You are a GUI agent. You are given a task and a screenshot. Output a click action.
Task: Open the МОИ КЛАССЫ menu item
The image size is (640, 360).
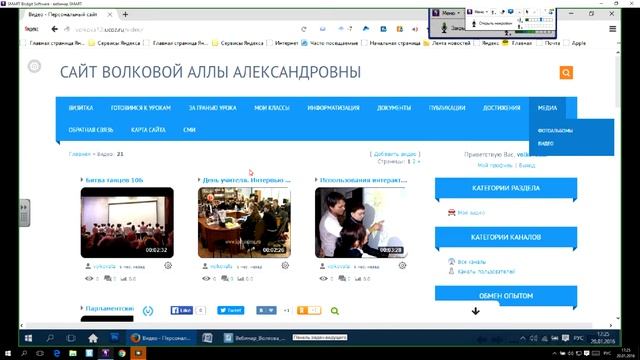[x=272, y=108]
